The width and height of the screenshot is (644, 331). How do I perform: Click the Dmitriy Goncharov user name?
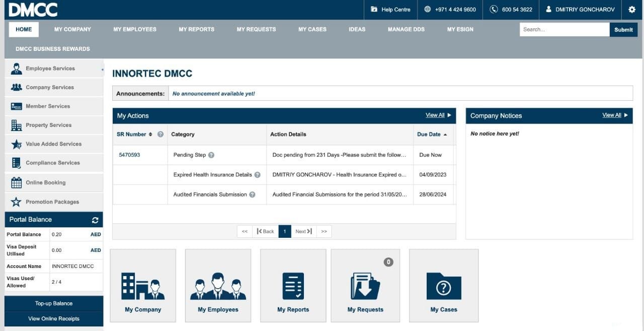point(585,10)
